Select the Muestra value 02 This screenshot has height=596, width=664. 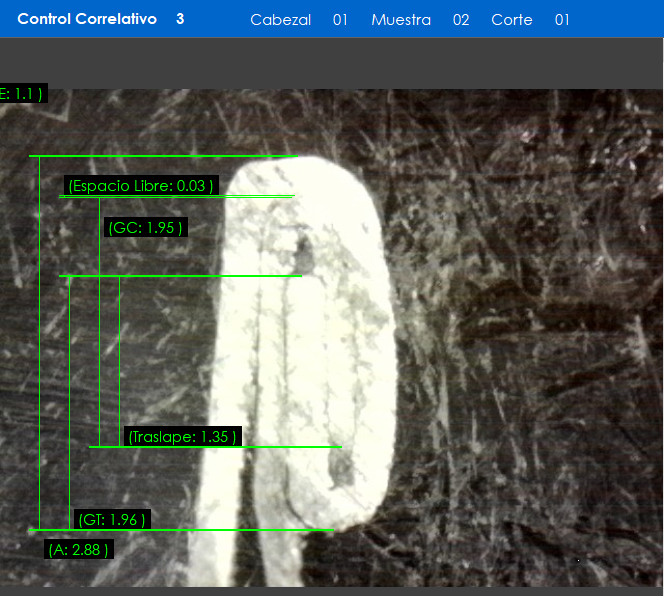pyautogui.click(x=461, y=20)
